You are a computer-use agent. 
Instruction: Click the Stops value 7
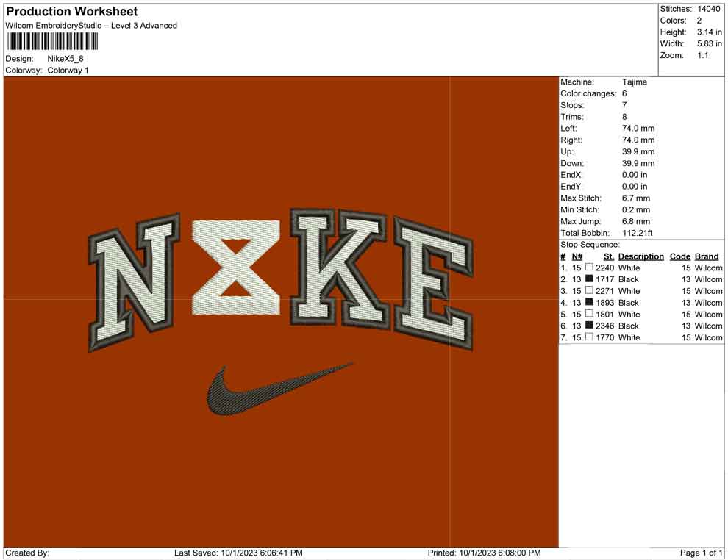click(x=624, y=105)
